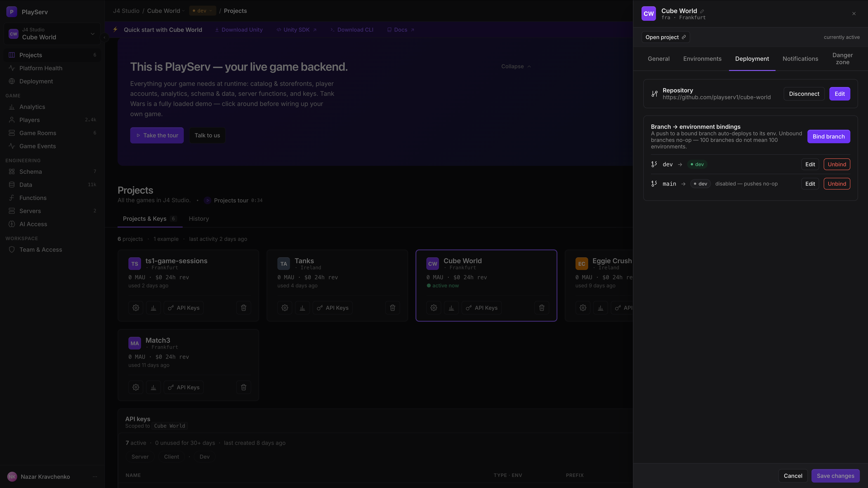Open user menu dots next to Nazar Kravchenko
Viewport: 868px width, 488px height.
(95, 476)
